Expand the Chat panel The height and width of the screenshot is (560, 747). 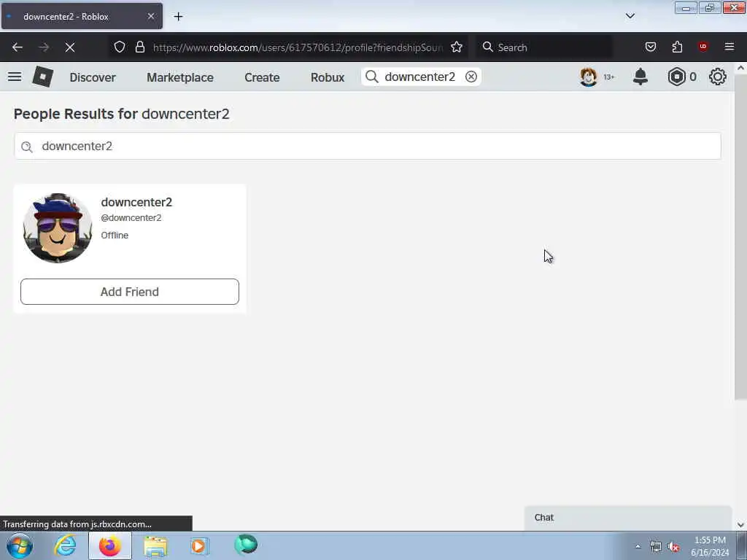[x=628, y=517]
